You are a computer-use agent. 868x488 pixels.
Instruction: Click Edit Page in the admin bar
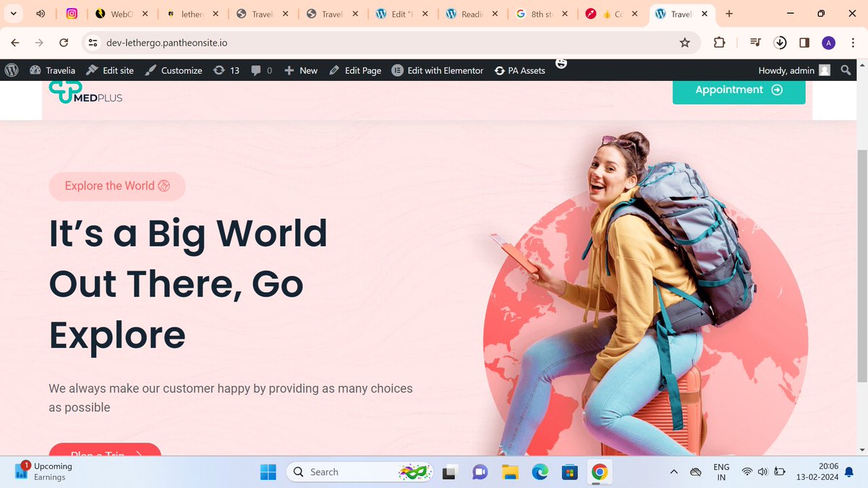pos(355,70)
